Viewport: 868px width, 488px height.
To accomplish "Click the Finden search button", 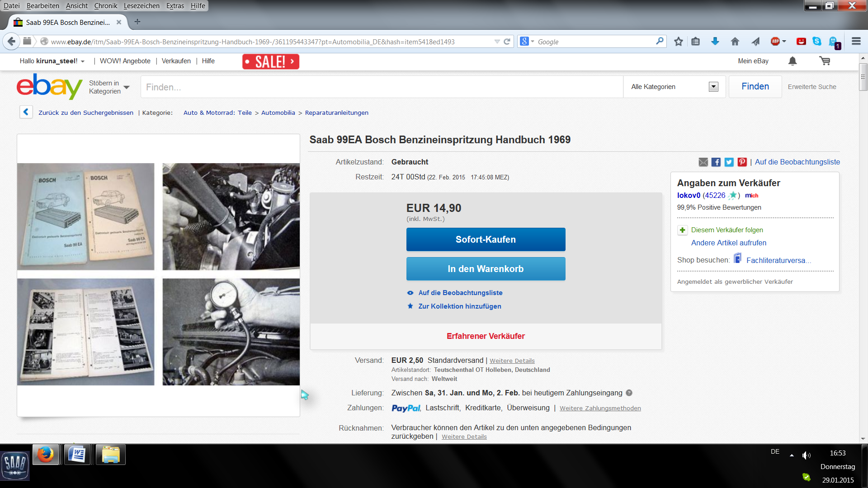I will pyautogui.click(x=755, y=86).
